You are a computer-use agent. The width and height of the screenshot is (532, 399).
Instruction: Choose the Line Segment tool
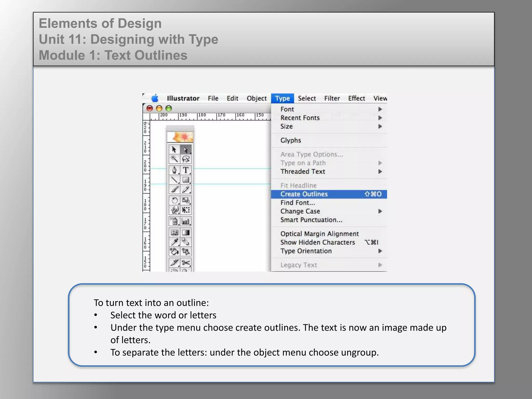[x=174, y=180]
